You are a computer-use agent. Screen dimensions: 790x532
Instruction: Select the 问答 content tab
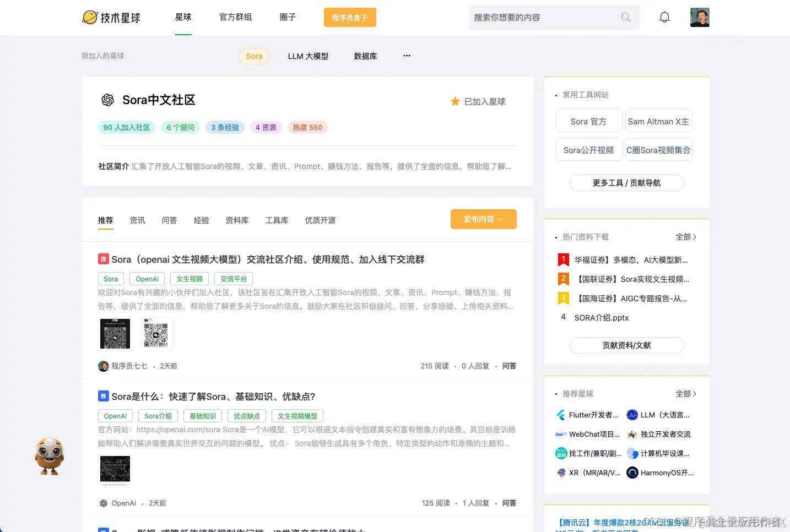(170, 220)
